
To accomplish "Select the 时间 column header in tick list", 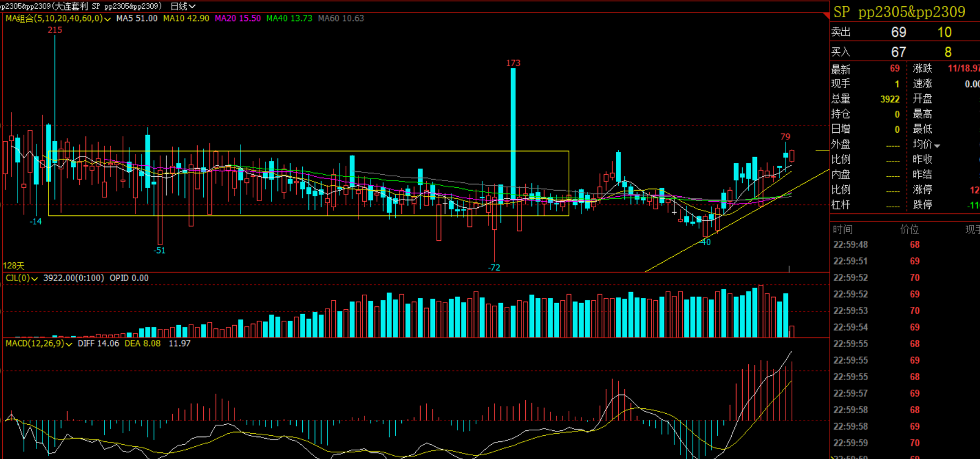I will tap(842, 229).
